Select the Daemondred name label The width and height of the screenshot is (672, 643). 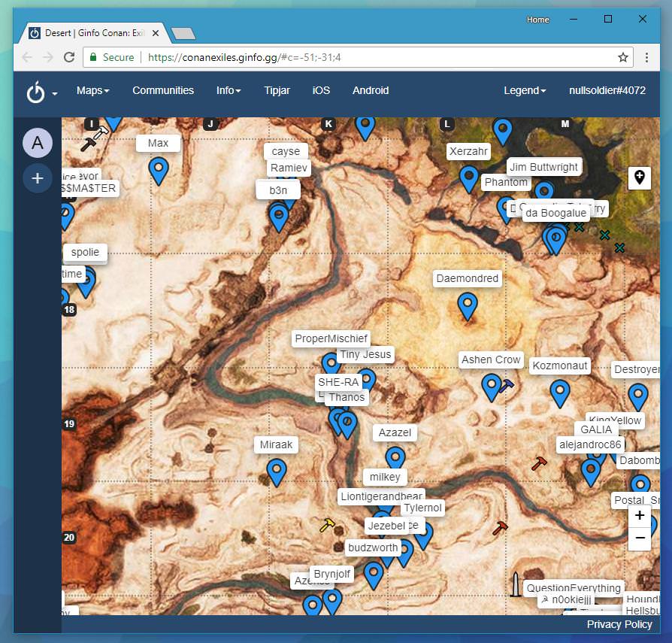(467, 278)
